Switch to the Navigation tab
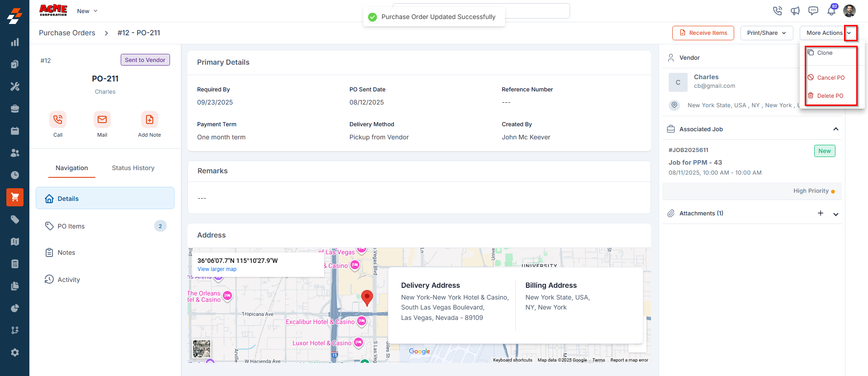This screenshot has width=868, height=376. pyautogui.click(x=72, y=168)
